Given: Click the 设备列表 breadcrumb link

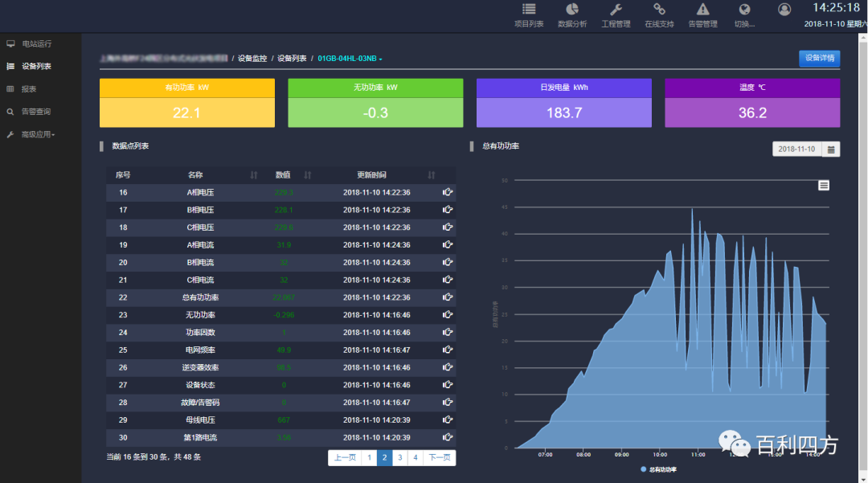Looking at the screenshot, I should pyautogui.click(x=292, y=58).
